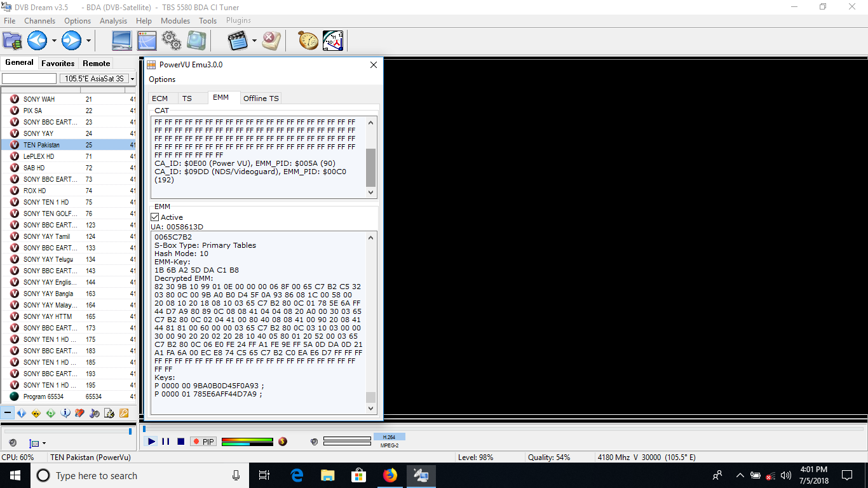Open the Modules menu
Screen dimensions: 868x488
click(175, 21)
